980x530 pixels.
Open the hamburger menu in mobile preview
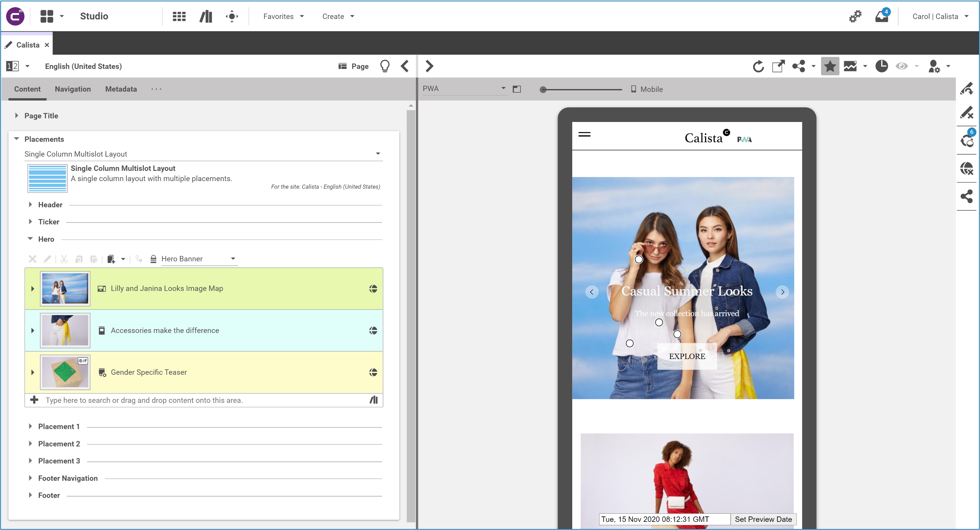point(584,135)
